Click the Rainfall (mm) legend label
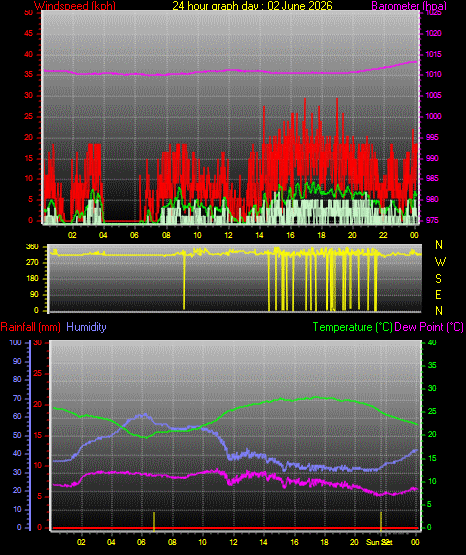This screenshot has width=466, height=555. 30,327
